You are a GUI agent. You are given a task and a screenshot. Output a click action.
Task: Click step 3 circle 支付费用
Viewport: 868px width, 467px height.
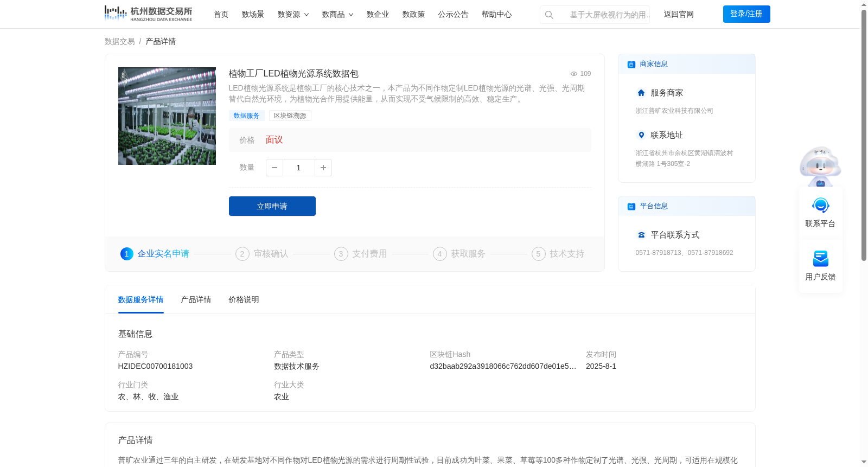click(x=341, y=254)
